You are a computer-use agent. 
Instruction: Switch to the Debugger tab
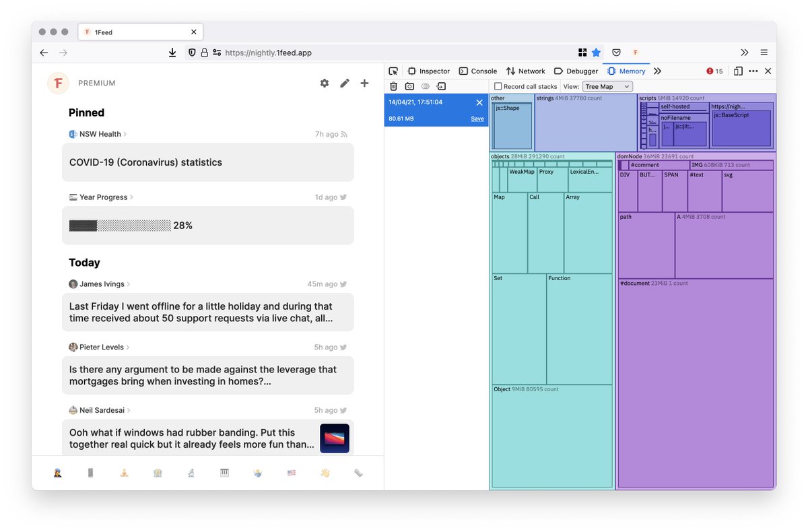[x=576, y=71]
